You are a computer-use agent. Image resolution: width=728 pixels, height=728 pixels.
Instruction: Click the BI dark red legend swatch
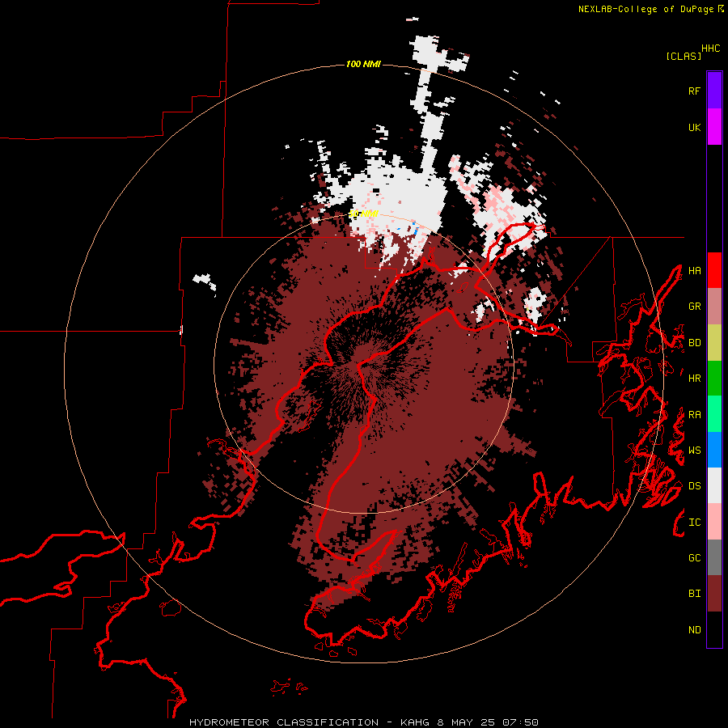(714, 594)
